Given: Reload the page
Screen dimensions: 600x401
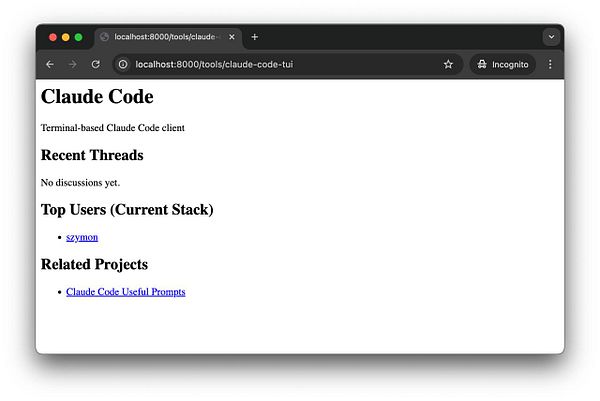Looking at the screenshot, I should click(x=96, y=64).
